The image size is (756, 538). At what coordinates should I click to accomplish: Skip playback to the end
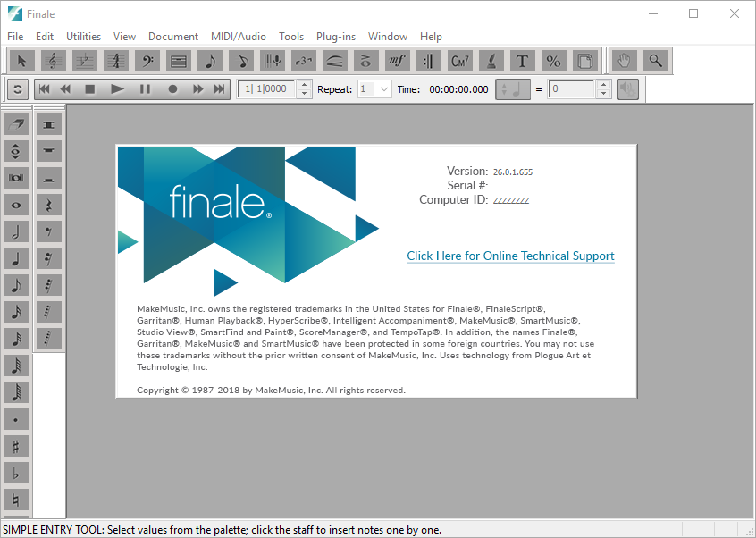pyautogui.click(x=219, y=89)
